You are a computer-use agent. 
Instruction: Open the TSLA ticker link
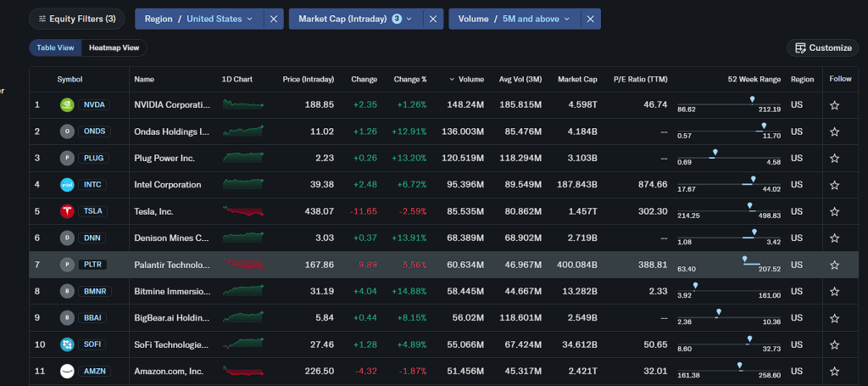point(93,211)
